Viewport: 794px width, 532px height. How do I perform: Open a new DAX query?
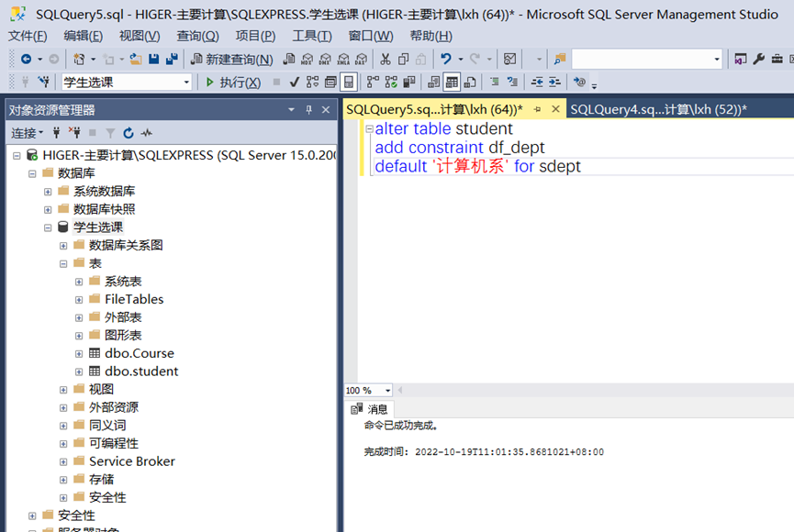(361, 60)
